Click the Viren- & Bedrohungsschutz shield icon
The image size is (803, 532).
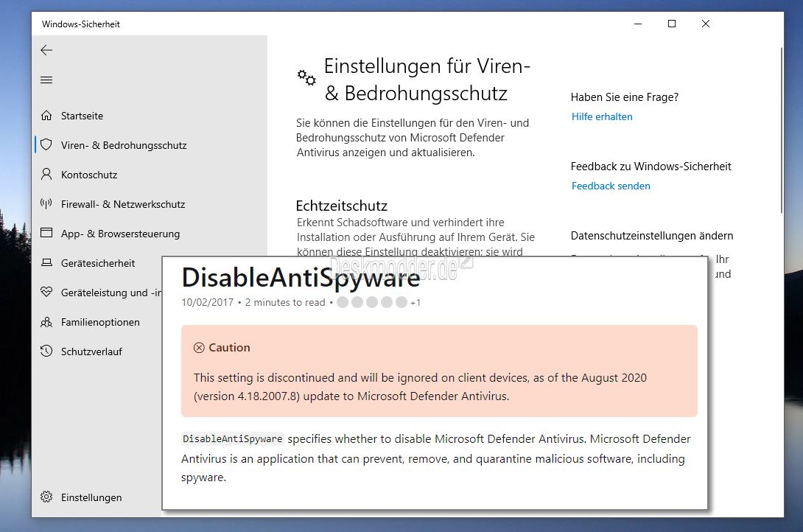point(46,145)
